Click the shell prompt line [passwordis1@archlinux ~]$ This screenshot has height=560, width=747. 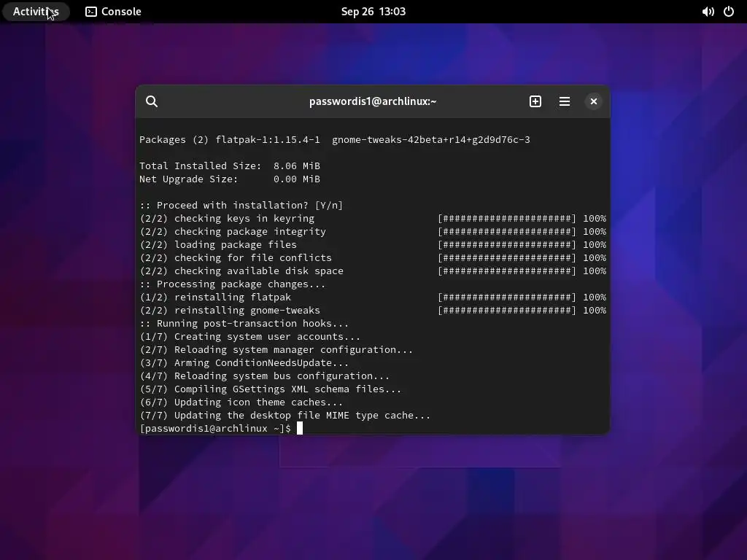pos(215,428)
